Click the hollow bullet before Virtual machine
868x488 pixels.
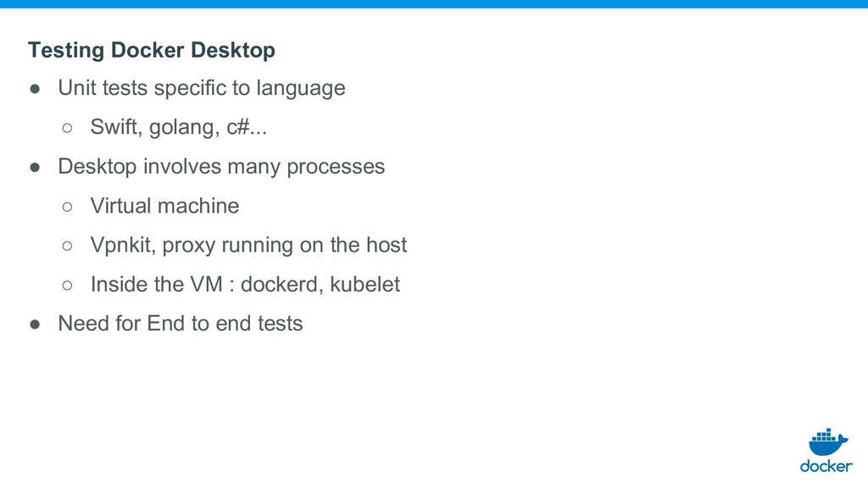[67, 207]
